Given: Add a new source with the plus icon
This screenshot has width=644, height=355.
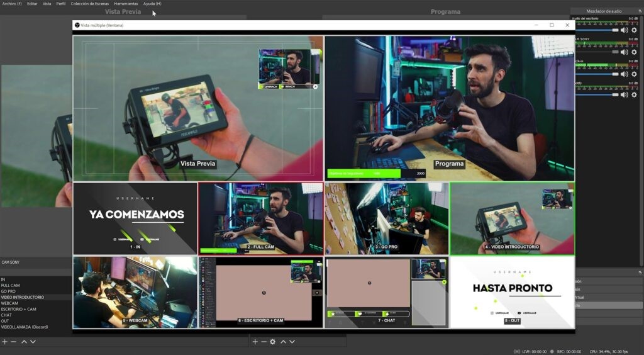Looking at the screenshot, I should coord(255,342).
